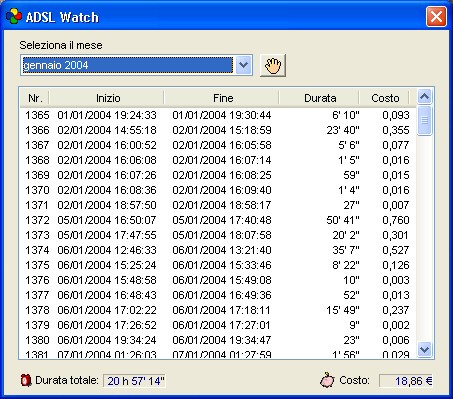Select connection row 1379
Viewport: 453px width, 399px height.
[217, 325]
